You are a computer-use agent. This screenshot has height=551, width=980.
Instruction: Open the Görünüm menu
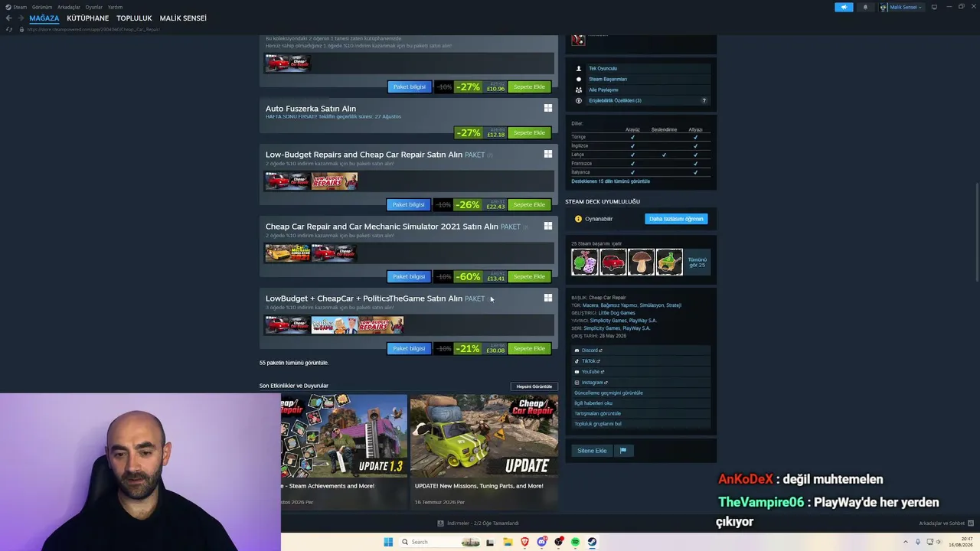click(x=42, y=7)
